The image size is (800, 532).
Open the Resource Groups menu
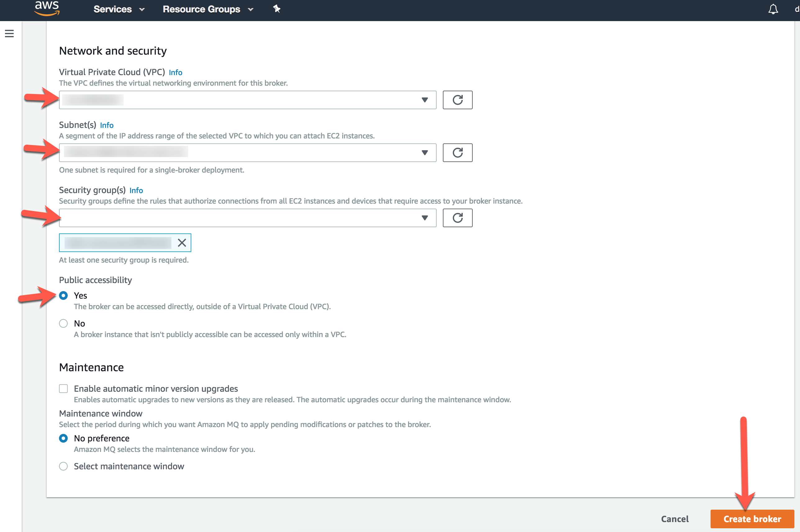tap(207, 9)
